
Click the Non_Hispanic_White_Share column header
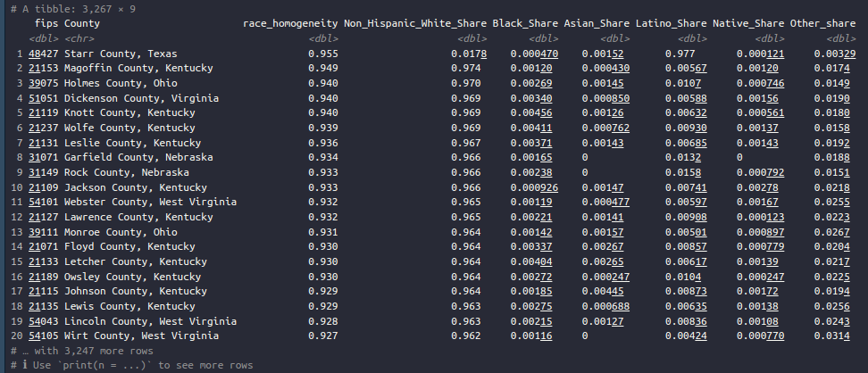click(x=415, y=22)
